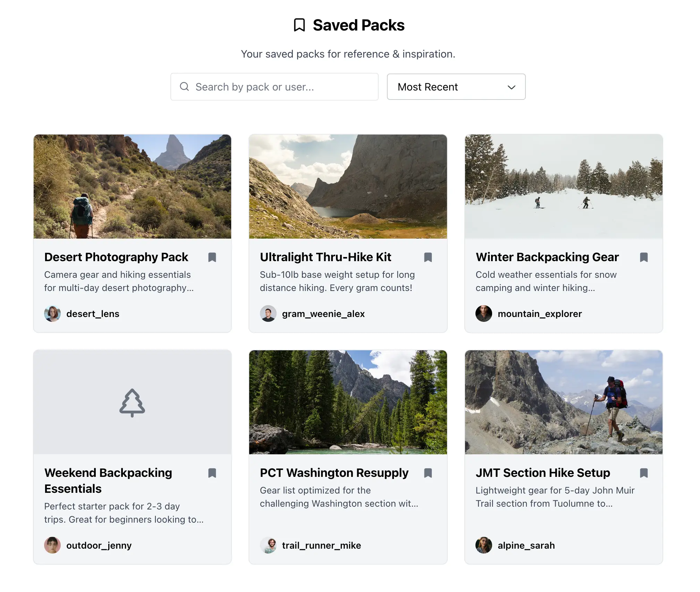Toggle bookmark on Ultralight Thru-Hike Kit
Viewport: 700px width, 592px height.
click(428, 257)
